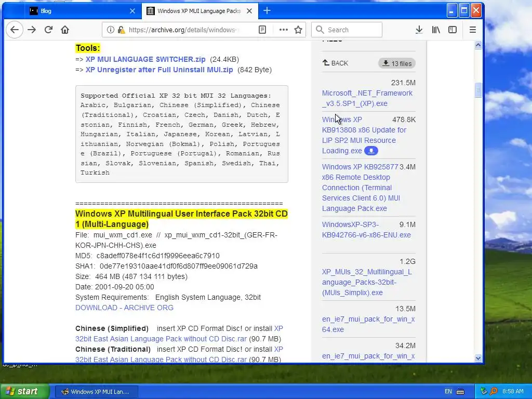Go back to the previous page
The height and width of the screenshot is (399, 532).
tap(14, 30)
